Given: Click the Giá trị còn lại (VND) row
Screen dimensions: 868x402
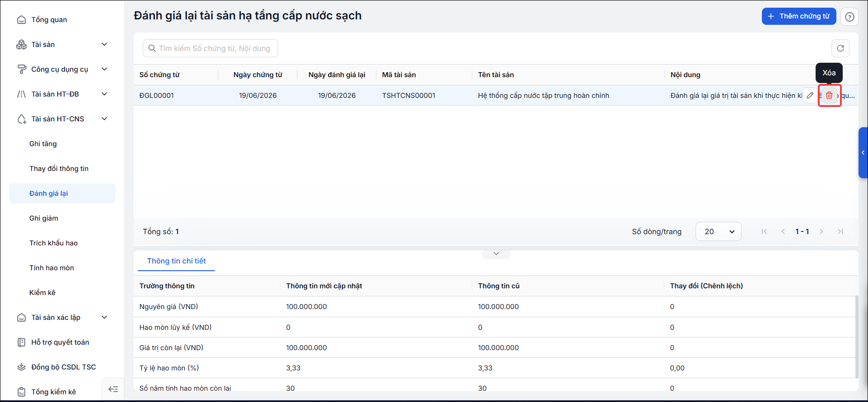Looking at the screenshot, I should point(495,348).
